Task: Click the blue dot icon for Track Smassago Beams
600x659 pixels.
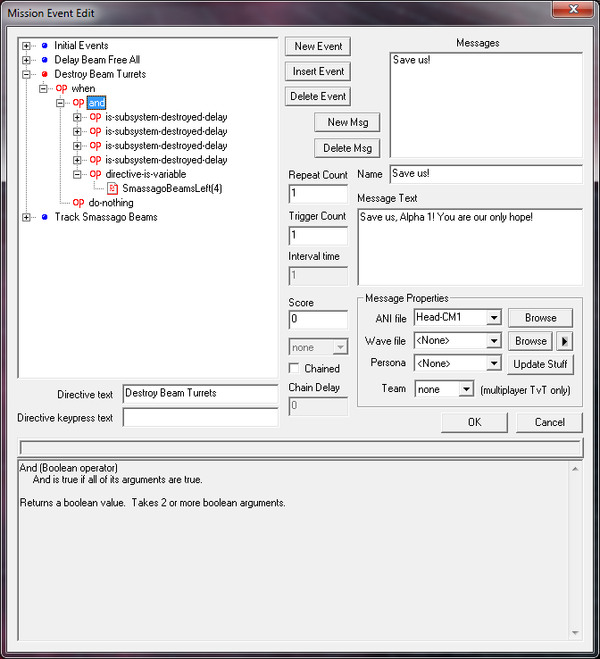Action: 44,217
